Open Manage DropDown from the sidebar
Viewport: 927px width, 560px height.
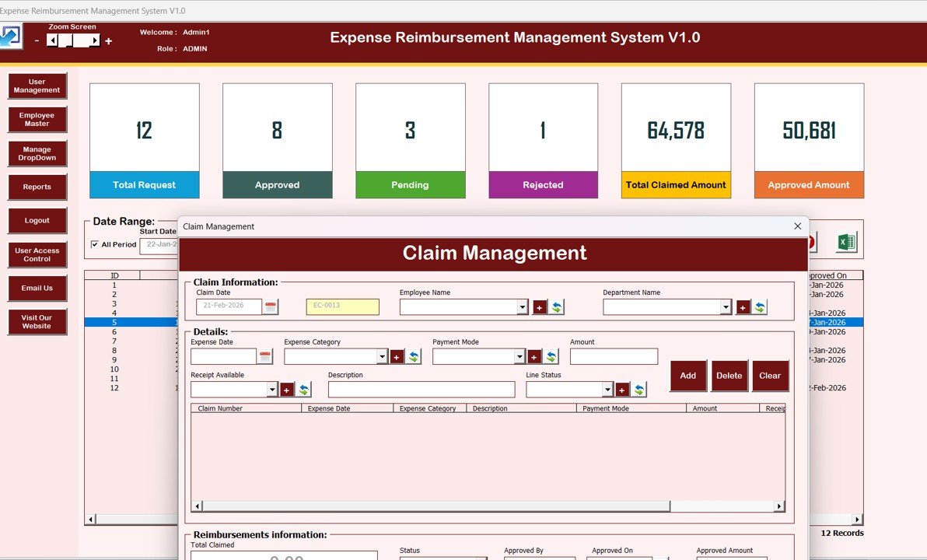37,153
